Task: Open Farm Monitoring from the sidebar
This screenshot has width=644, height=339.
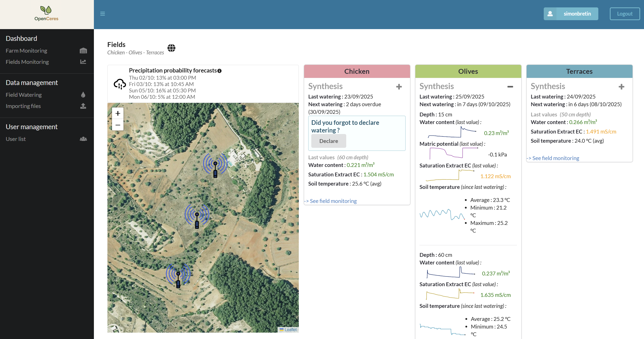Action: coord(26,50)
